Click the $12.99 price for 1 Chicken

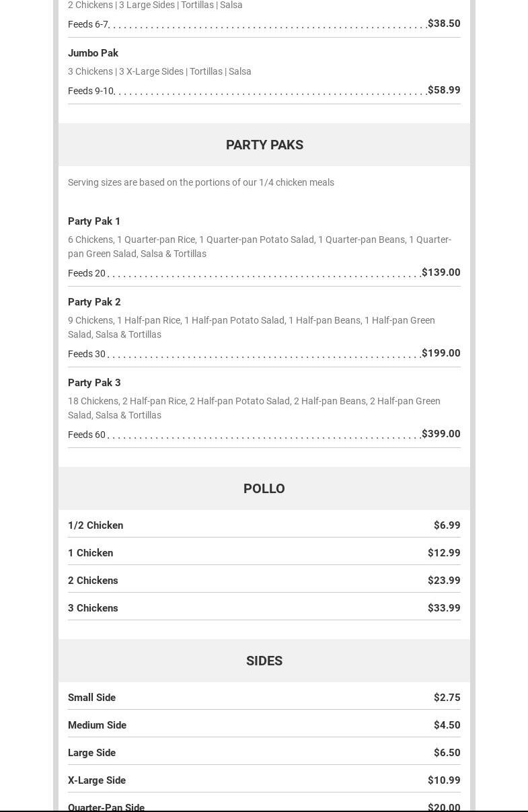coord(444,553)
